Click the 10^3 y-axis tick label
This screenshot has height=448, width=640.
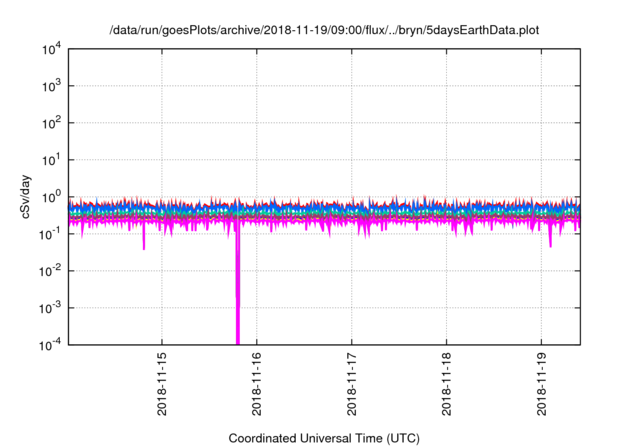tap(51, 86)
